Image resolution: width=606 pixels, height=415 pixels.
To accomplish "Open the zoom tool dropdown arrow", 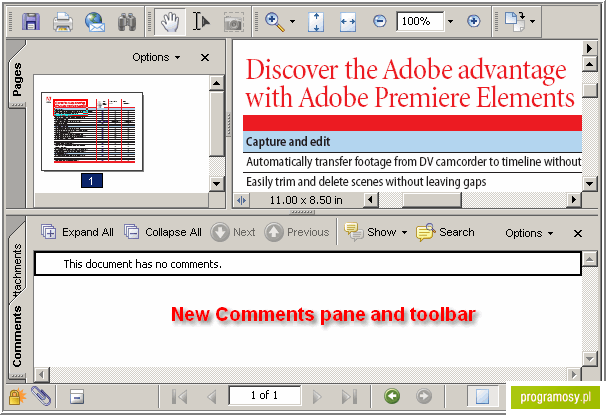I will click(x=293, y=22).
